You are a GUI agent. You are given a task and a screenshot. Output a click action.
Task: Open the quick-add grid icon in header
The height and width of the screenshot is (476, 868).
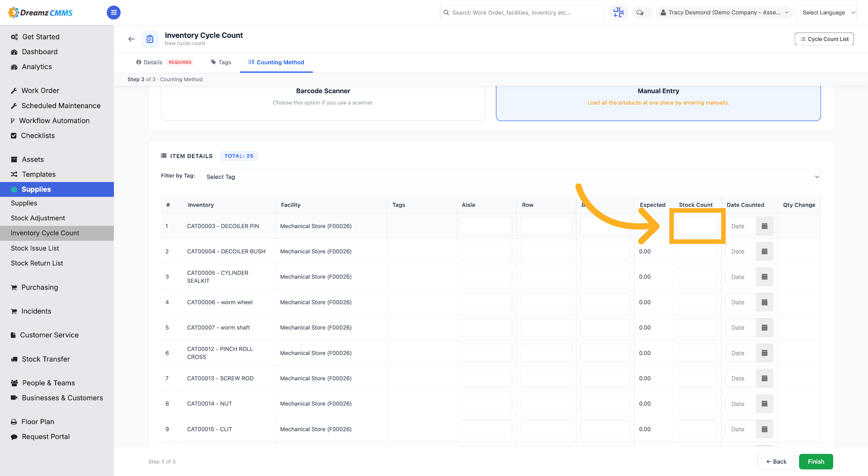(618, 13)
